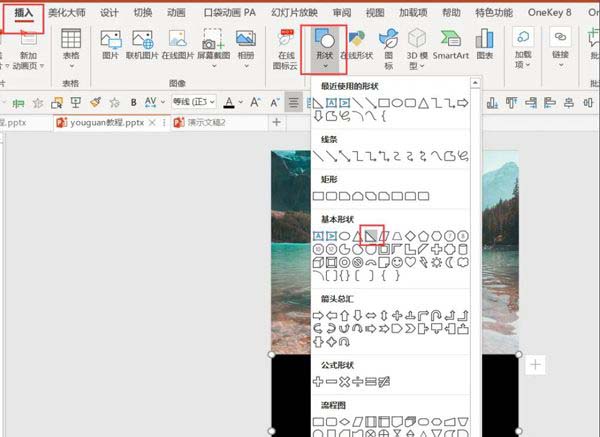The width and height of the screenshot is (600, 437).
Task: Toggle center text alignment
Action: tap(293, 103)
